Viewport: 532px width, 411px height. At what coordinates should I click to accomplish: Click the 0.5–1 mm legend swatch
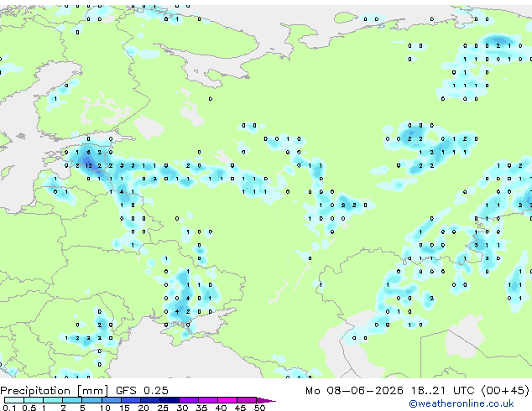click(34, 400)
